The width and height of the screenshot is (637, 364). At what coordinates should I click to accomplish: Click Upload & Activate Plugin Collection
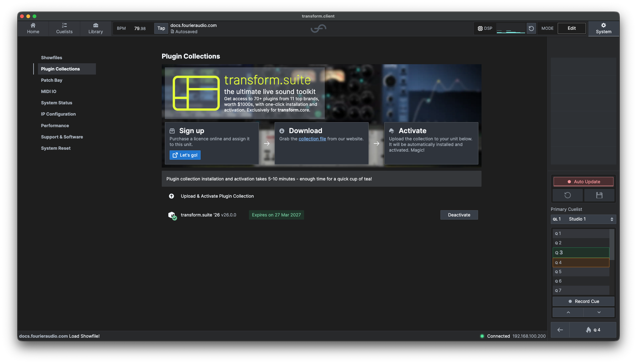(x=217, y=196)
